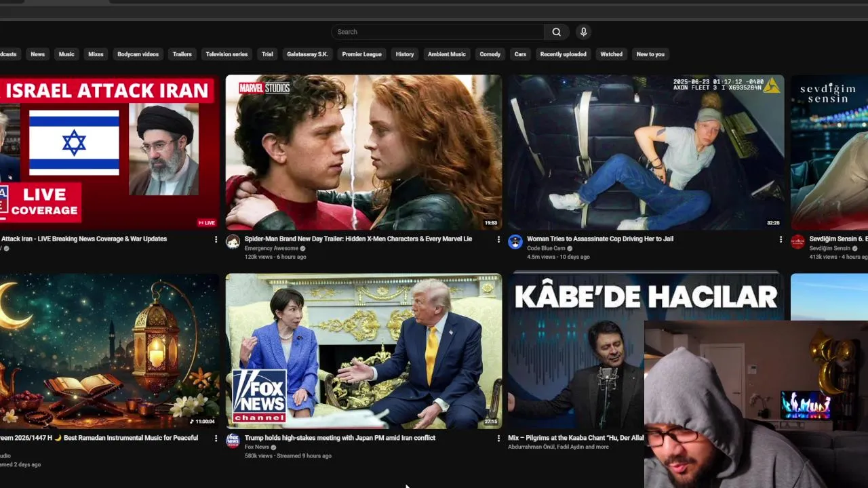Click the red LIVE badge

point(206,223)
